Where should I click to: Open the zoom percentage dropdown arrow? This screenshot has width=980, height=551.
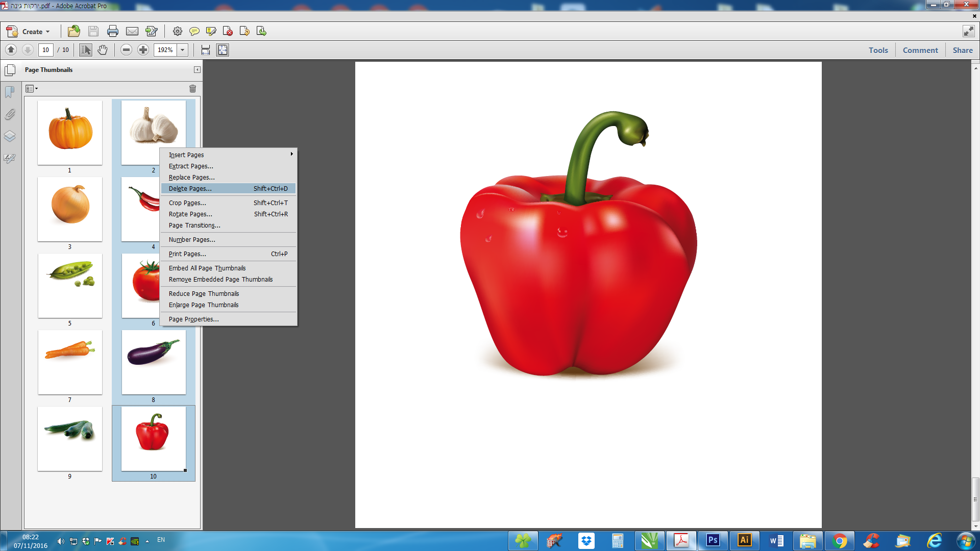(182, 50)
